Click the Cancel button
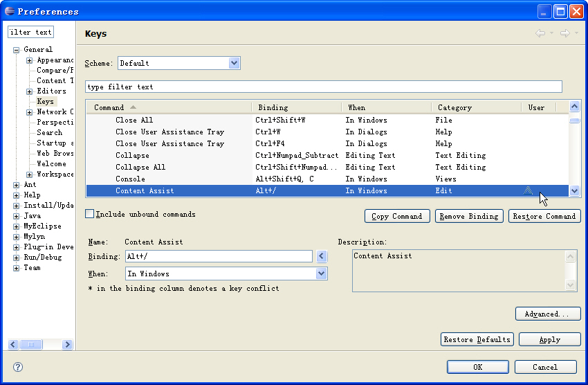 point(545,367)
